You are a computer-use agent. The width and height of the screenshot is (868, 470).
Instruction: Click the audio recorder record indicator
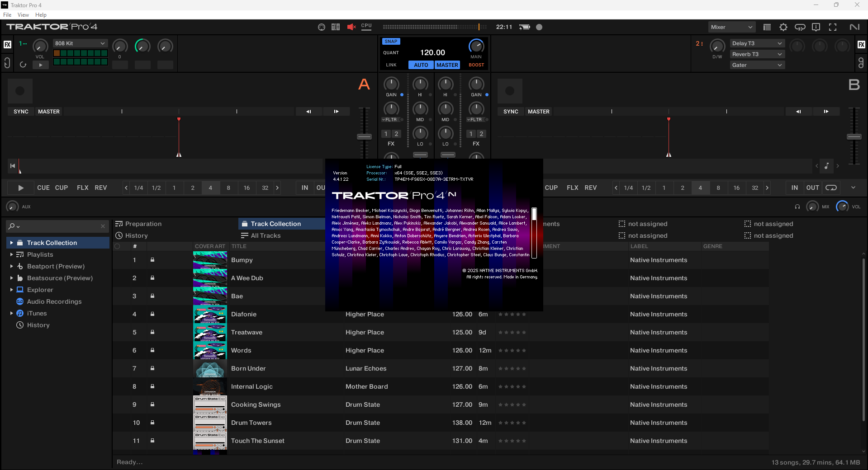[x=539, y=27]
